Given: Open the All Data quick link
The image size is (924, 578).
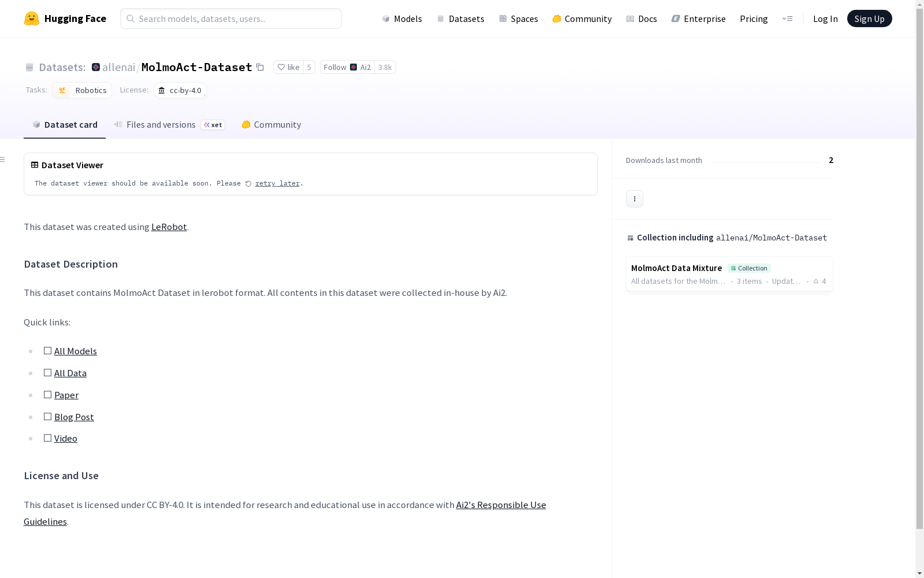Looking at the screenshot, I should [70, 373].
